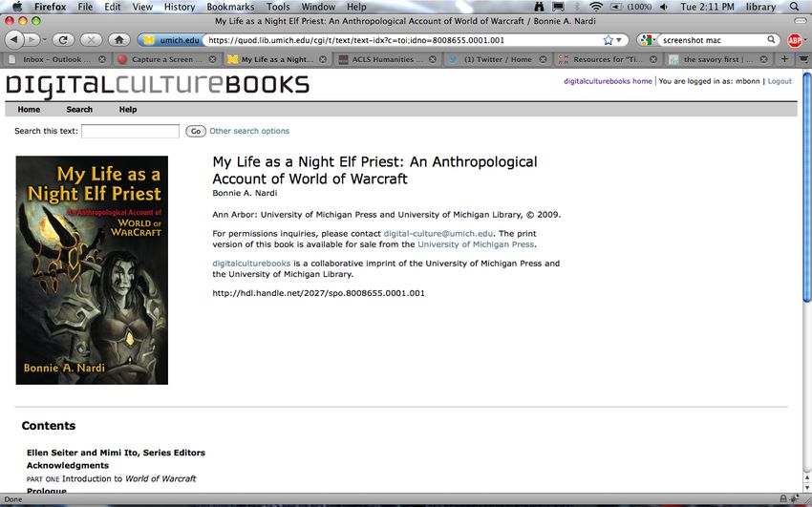Image resolution: width=812 pixels, height=507 pixels.
Task: Close the ACLS Humanities tab
Action: click(433, 59)
